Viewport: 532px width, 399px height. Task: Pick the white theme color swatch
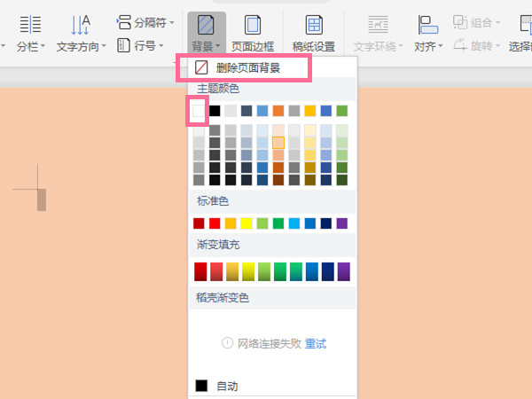[x=199, y=111]
